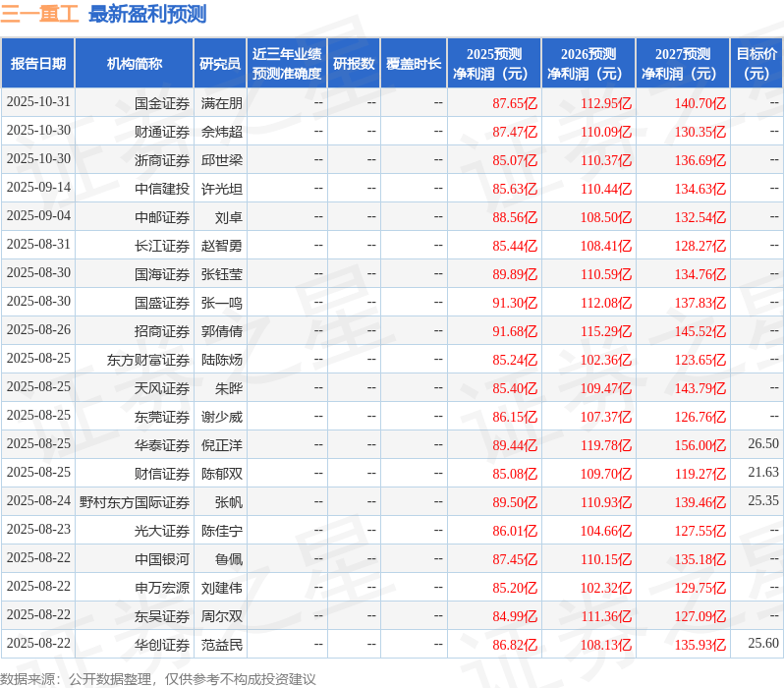
Task: Click the 研报数 column header
Action: click(354, 64)
